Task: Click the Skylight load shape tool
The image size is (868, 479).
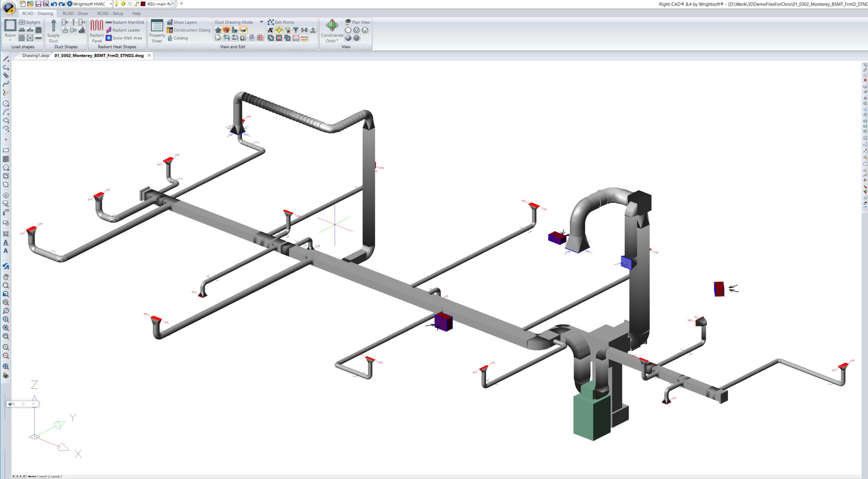Action: 31,22
